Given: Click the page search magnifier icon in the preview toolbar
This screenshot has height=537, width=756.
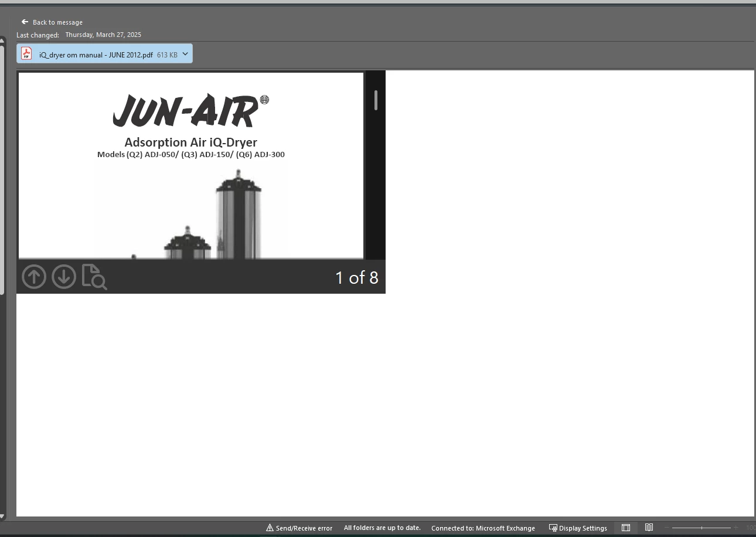Looking at the screenshot, I should pos(94,277).
